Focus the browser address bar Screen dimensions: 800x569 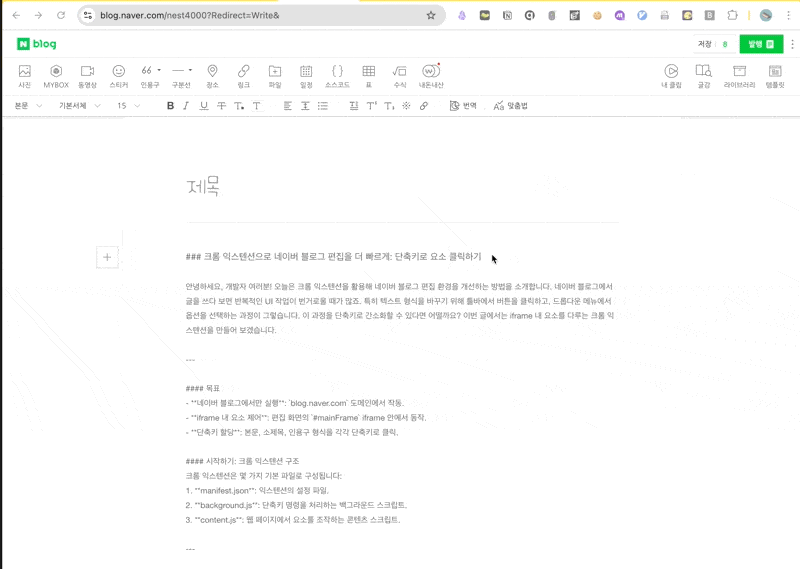point(260,15)
